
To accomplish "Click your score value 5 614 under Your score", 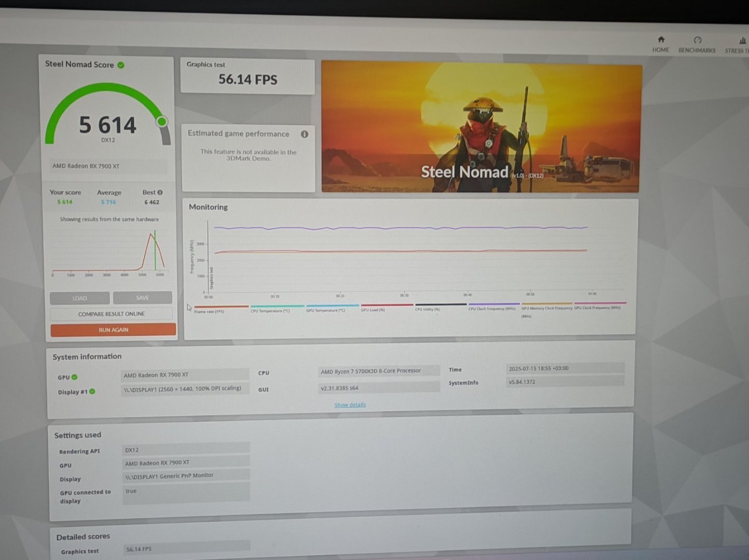I will click(x=65, y=202).
